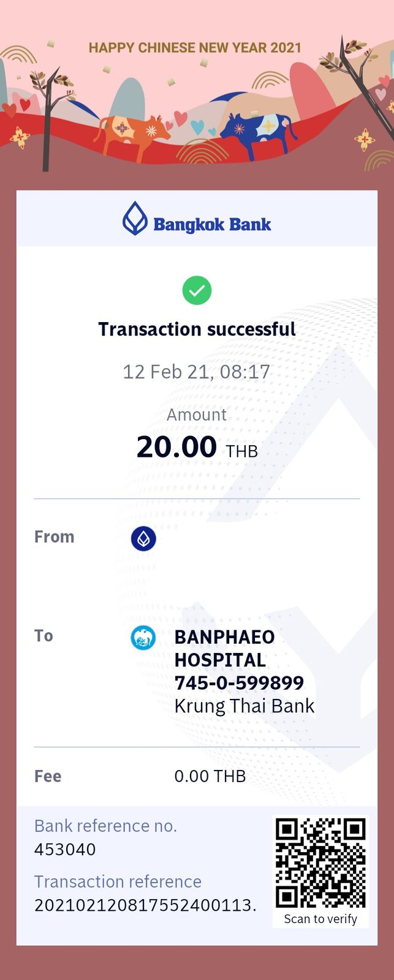Click the Bangkok Bank name text

click(x=212, y=224)
